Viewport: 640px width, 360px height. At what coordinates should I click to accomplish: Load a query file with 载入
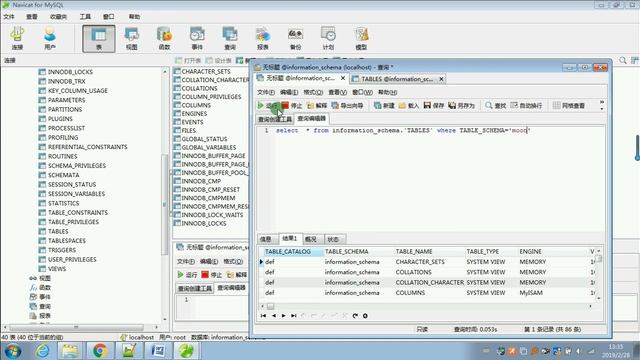point(409,105)
